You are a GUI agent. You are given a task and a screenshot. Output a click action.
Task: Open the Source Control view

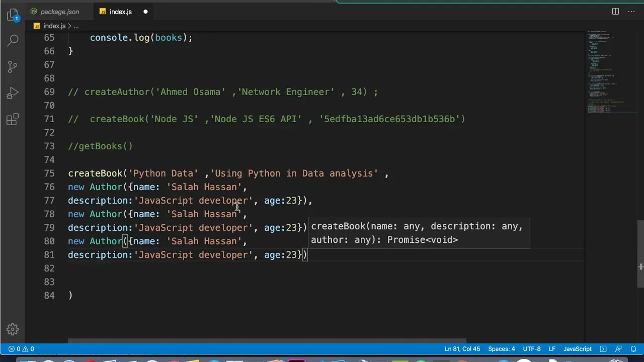[x=13, y=66]
